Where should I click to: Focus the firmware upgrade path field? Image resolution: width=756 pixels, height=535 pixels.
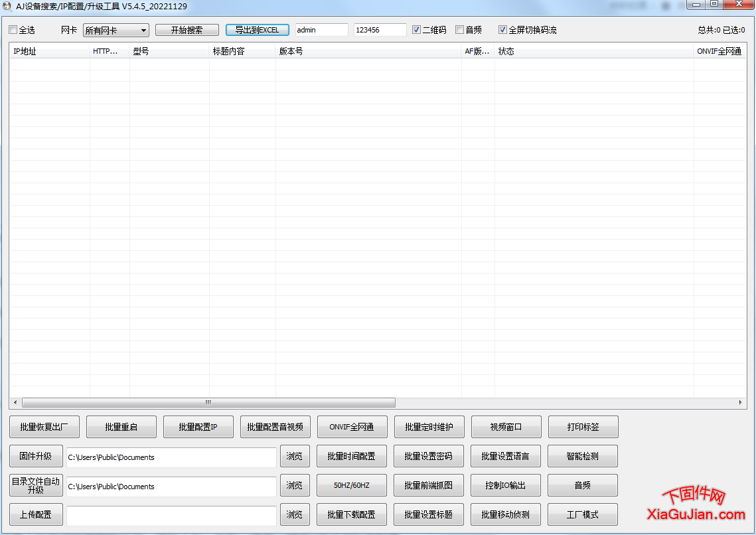(171, 457)
